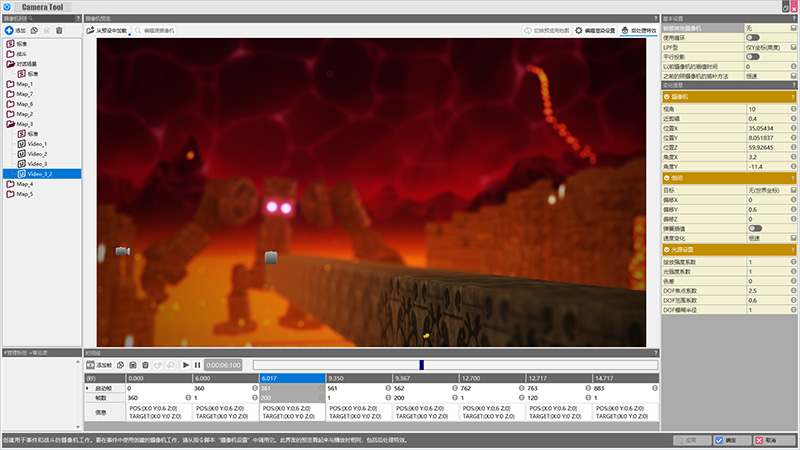Click the 添加帧 button in the timeline
The width and height of the screenshot is (800, 450).
click(99, 365)
